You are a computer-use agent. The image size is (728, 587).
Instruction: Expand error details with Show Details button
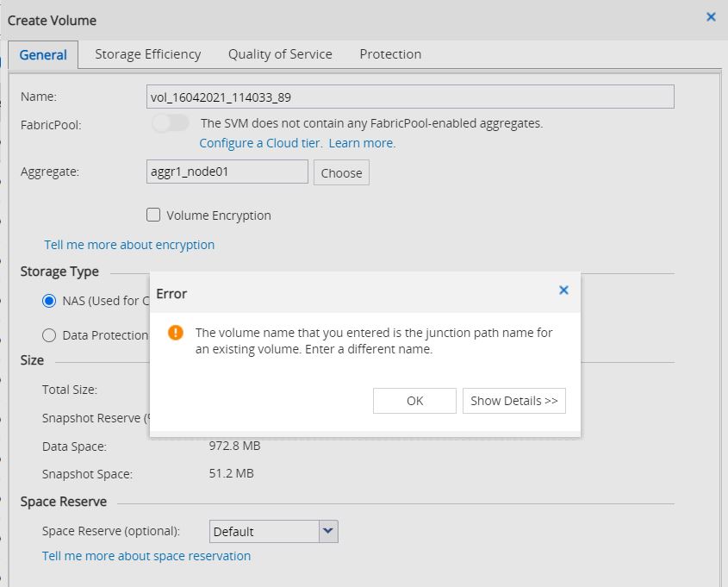coord(513,401)
